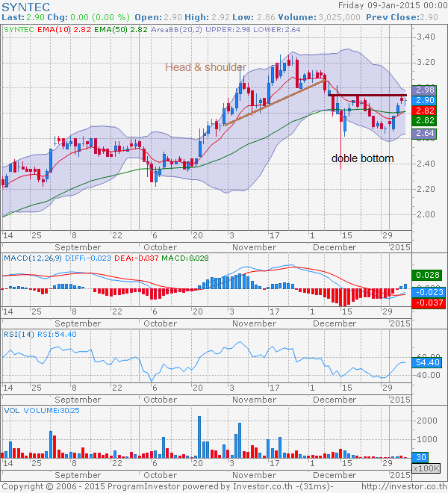Click the x100K volume scale box
This screenshot has width=448, height=493.
point(426,468)
